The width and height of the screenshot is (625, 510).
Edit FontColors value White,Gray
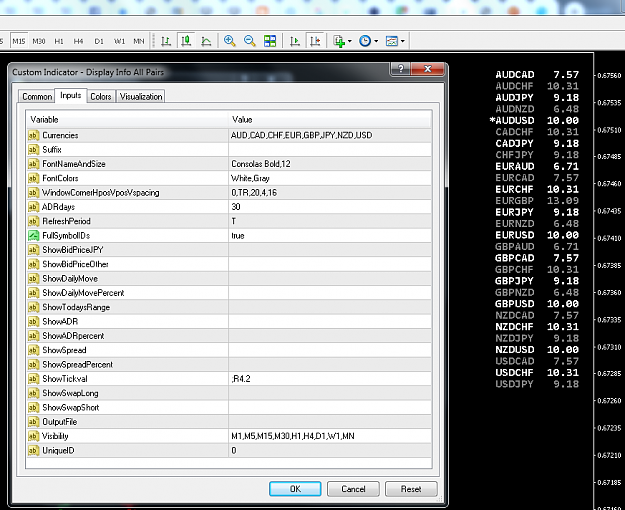coord(330,178)
